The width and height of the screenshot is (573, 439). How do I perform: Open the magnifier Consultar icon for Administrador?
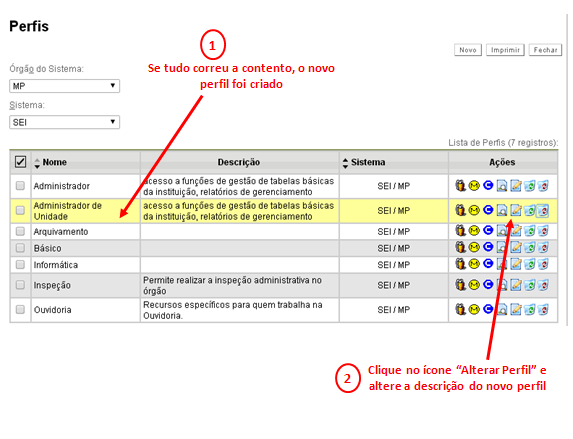502,186
